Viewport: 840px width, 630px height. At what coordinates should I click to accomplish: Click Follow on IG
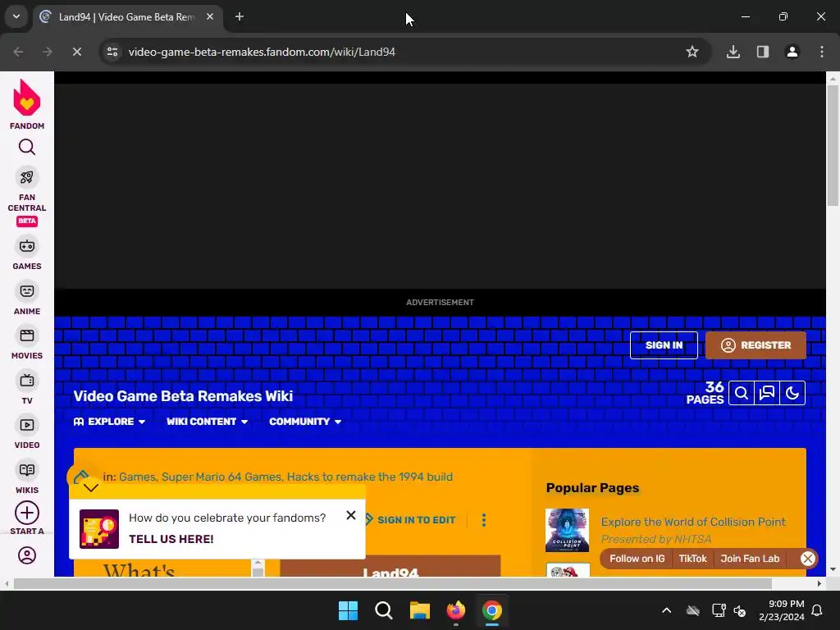click(637, 558)
